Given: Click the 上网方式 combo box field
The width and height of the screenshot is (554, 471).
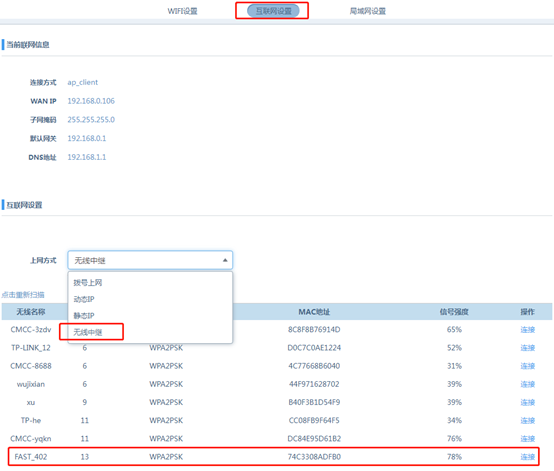Looking at the screenshot, I should coord(150,260).
